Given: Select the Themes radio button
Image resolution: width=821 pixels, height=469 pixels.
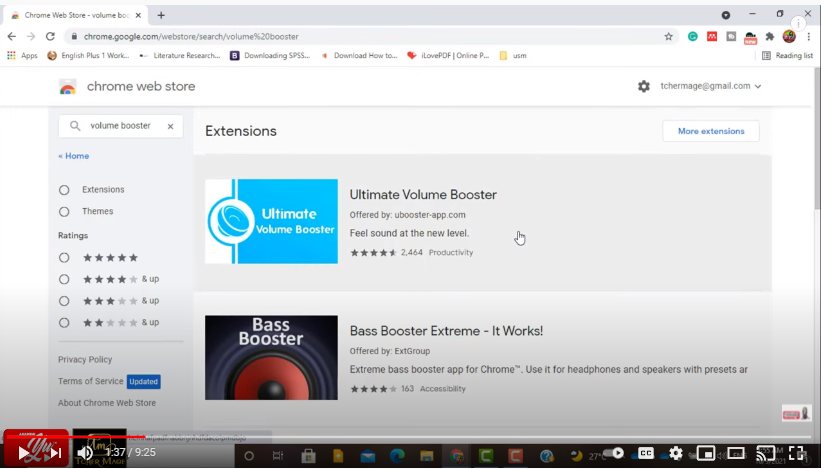Looking at the screenshot, I should pos(64,211).
